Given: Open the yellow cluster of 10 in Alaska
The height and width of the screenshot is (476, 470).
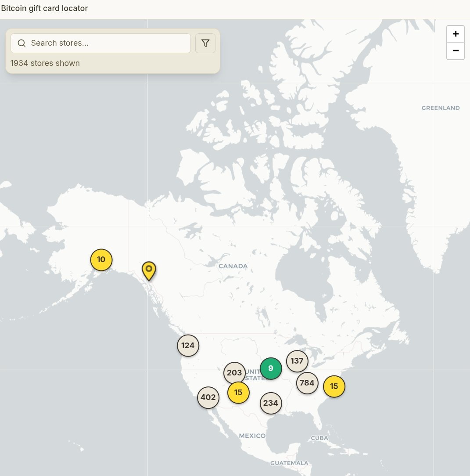Looking at the screenshot, I should (x=101, y=260).
